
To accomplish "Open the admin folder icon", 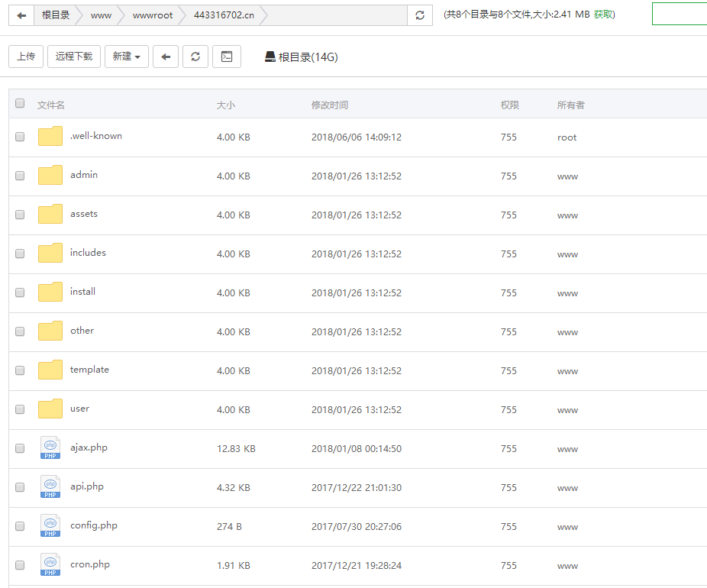I will (x=50, y=176).
